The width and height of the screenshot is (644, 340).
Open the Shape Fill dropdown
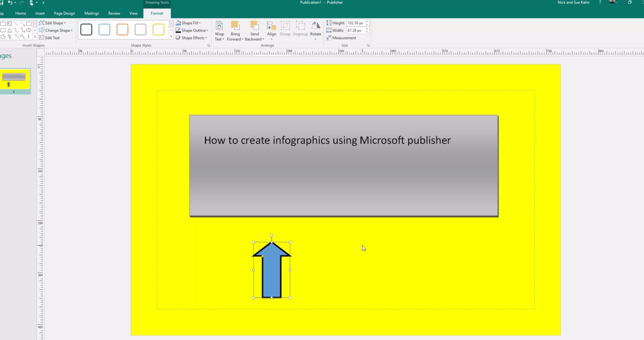pos(188,23)
